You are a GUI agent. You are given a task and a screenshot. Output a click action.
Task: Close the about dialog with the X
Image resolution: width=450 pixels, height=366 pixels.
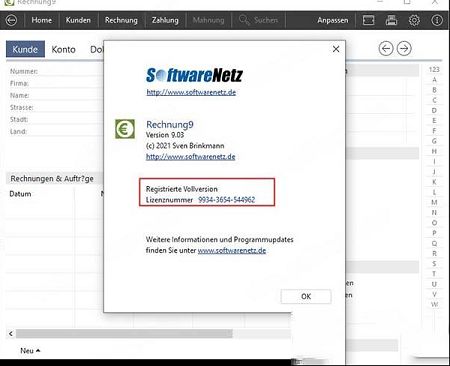(x=336, y=49)
